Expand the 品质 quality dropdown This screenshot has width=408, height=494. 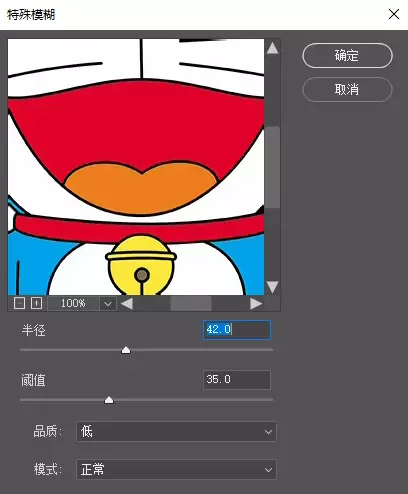click(176, 432)
